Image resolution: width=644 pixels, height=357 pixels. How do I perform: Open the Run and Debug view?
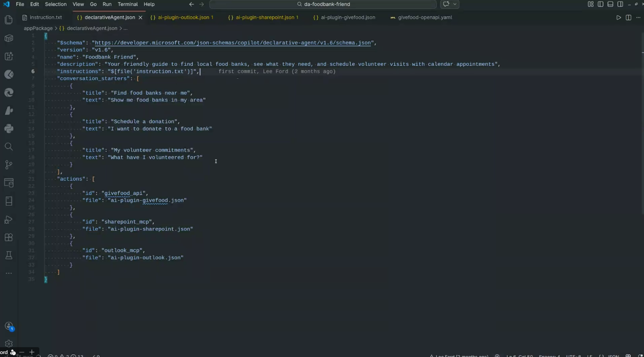(9, 219)
